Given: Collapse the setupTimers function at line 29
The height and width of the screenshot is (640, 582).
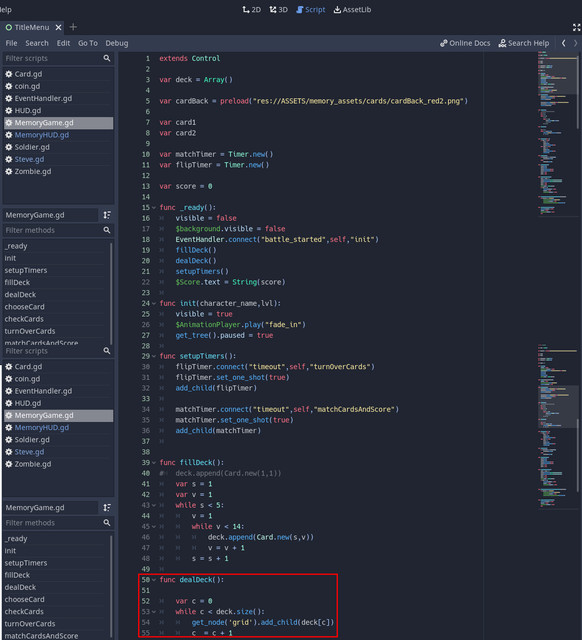Looking at the screenshot, I should (x=154, y=356).
